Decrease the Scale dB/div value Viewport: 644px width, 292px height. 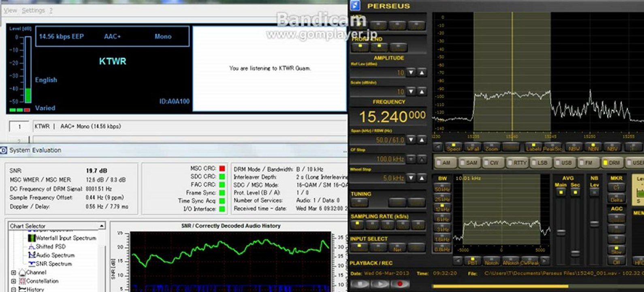pos(411,92)
